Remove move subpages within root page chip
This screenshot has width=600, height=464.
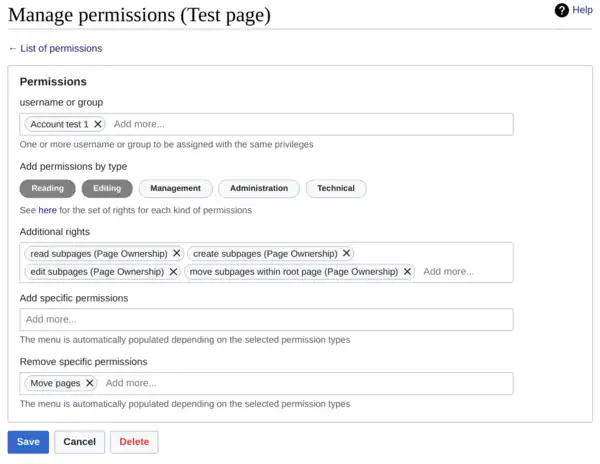(407, 271)
